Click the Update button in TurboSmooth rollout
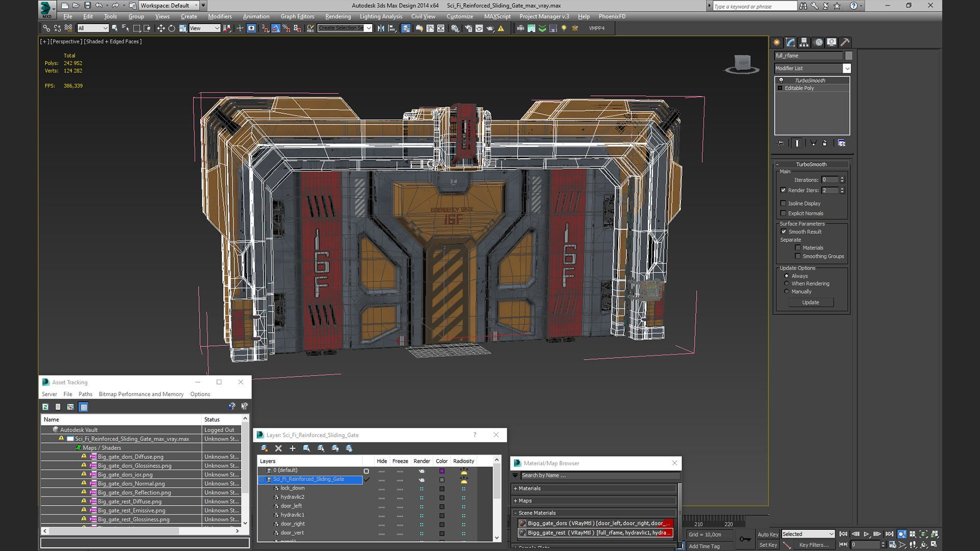Image resolution: width=980 pixels, height=551 pixels. tap(811, 303)
